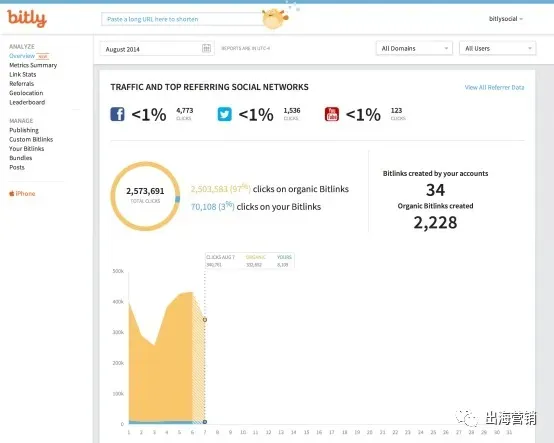This screenshot has width=554, height=443.
Task: Click the Clicks Aug 7 tooltip box
Action: pos(249,261)
